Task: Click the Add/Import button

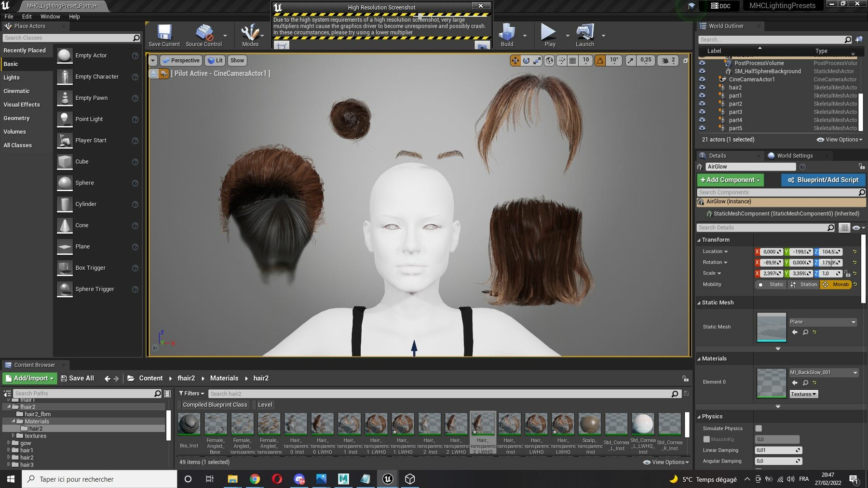Action: point(30,379)
